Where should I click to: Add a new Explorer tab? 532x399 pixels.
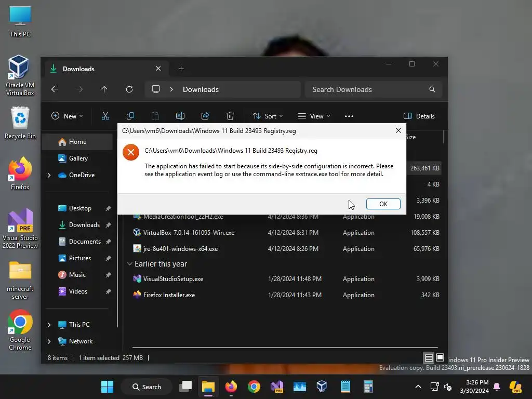click(181, 69)
